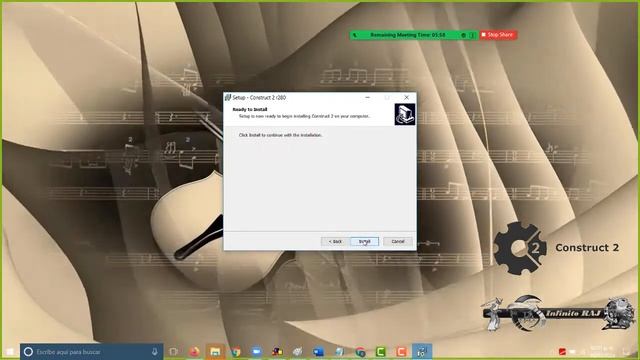
Task: Open the setup window title bar icon
Action: click(x=228, y=98)
